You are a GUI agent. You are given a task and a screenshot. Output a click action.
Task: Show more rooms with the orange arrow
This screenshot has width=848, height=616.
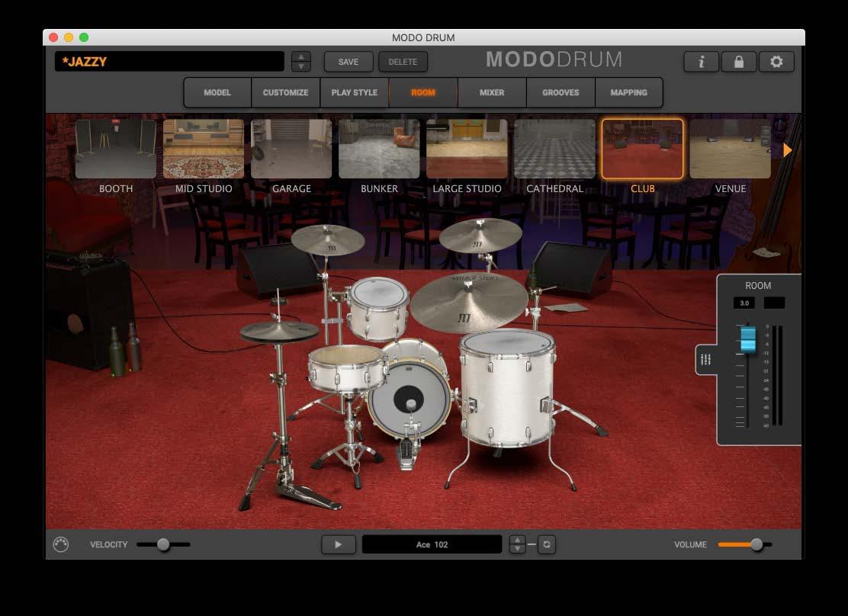point(788,150)
